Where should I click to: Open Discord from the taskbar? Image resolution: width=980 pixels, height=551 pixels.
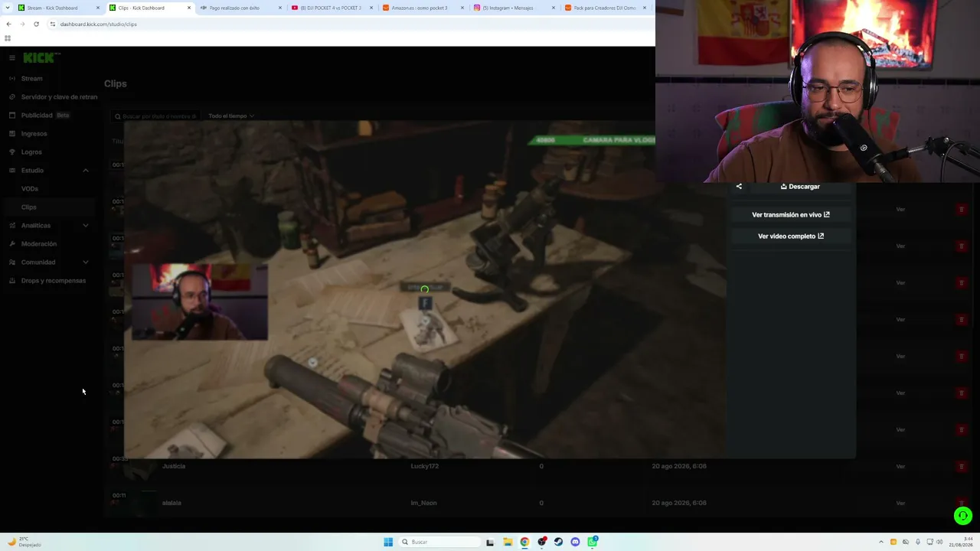tap(575, 543)
